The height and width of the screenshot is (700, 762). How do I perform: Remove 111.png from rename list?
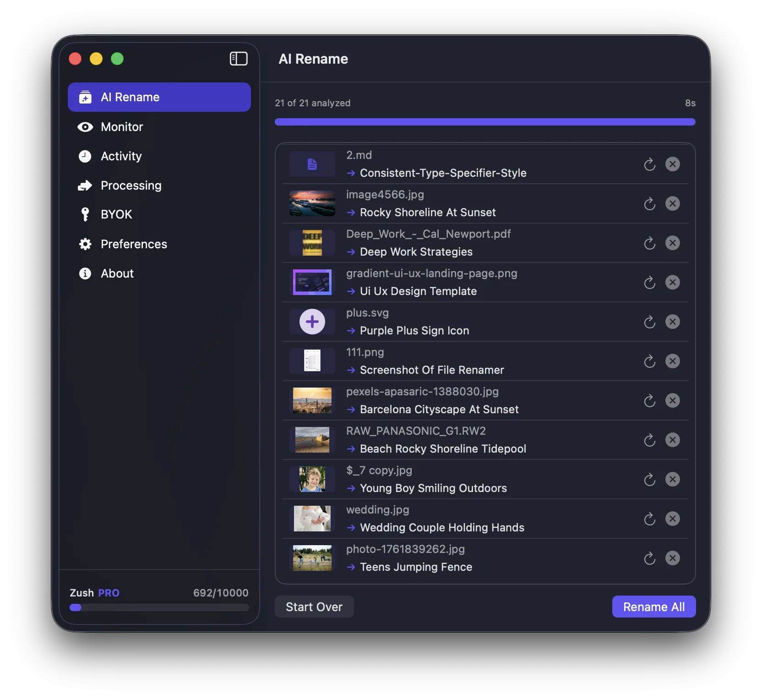coord(672,361)
